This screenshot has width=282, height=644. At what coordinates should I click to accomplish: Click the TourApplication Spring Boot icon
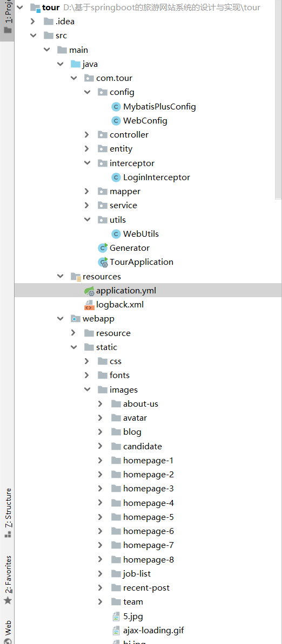pyautogui.click(x=102, y=262)
